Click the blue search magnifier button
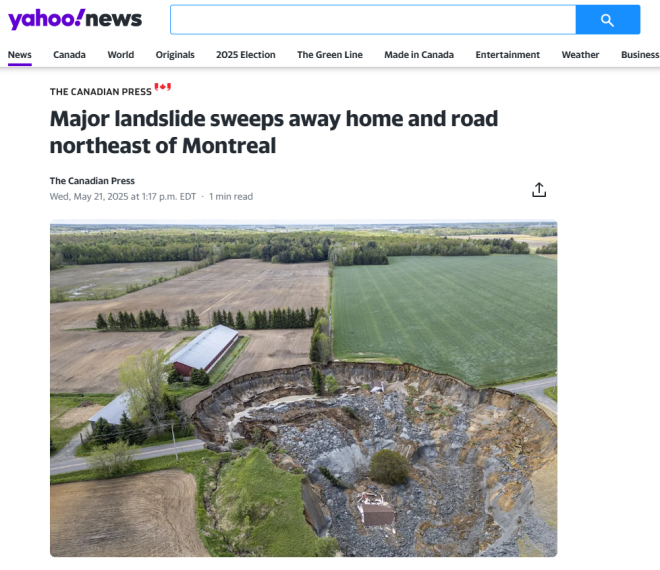Image resolution: width=660 pixels, height=570 pixels. 608,20
